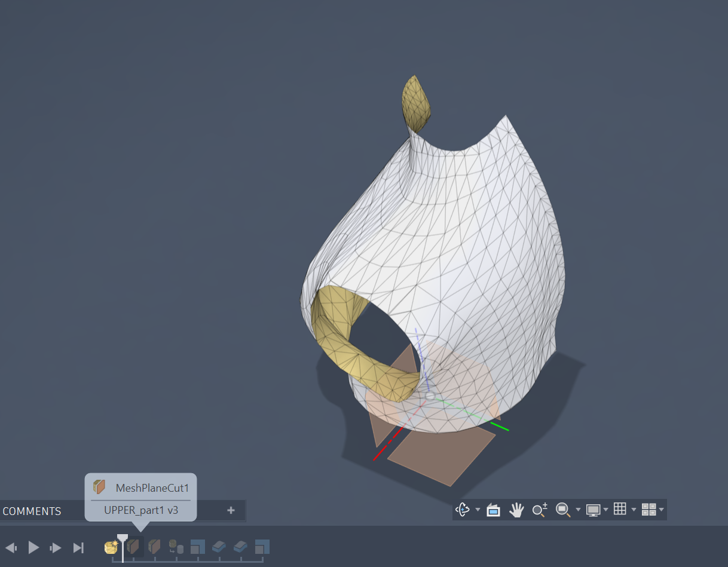The height and width of the screenshot is (567, 728).
Task: Expand the Viewports dropdown arrow
Action: click(x=662, y=510)
